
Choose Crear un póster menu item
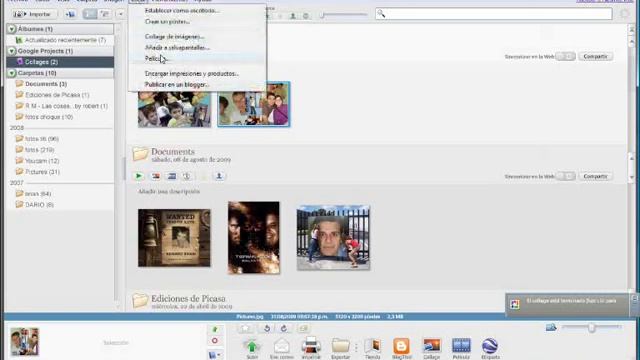[167, 21]
